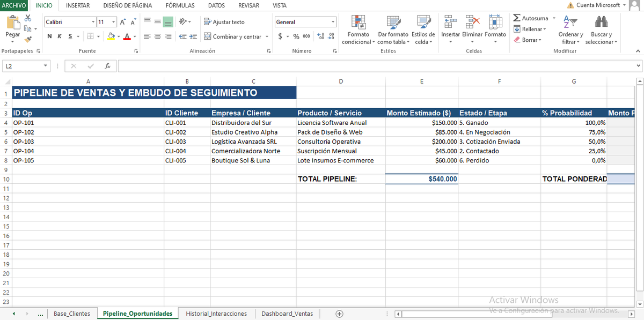Apply thousands separator 000 style
This screenshot has height=320, width=644.
pyautogui.click(x=306, y=36)
